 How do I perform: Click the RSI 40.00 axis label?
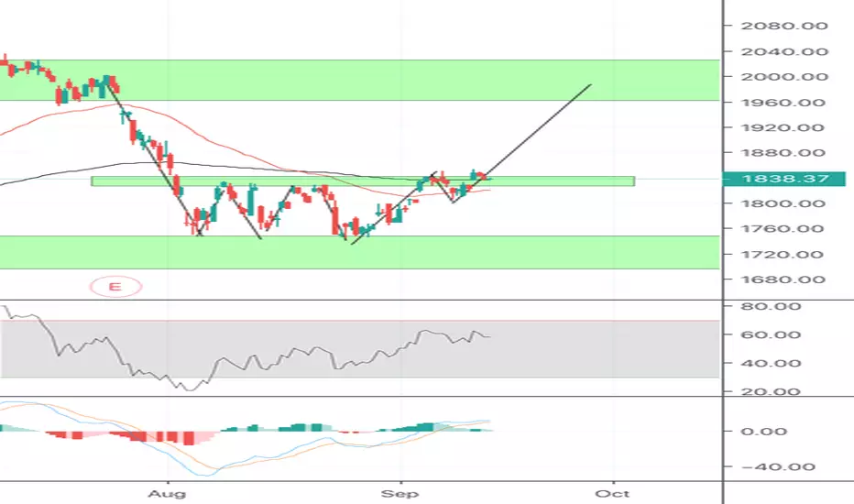pos(771,364)
